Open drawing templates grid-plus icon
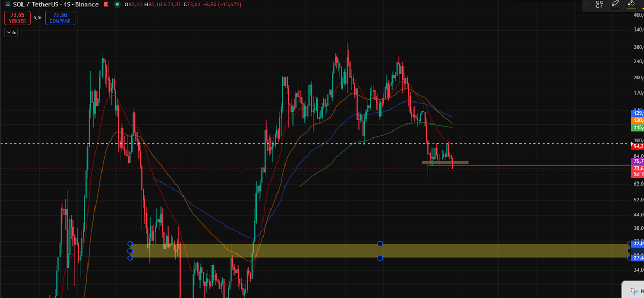 click(600, 4)
